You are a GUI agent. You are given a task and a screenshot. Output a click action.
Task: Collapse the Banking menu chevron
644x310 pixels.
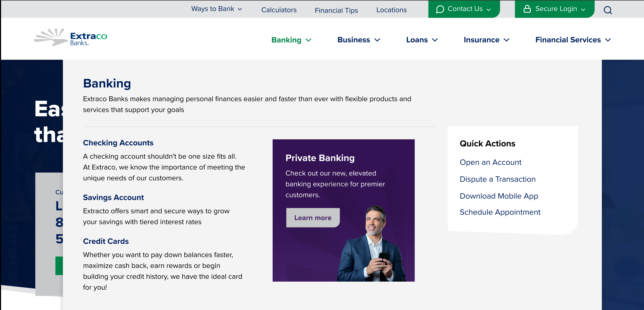(309, 40)
